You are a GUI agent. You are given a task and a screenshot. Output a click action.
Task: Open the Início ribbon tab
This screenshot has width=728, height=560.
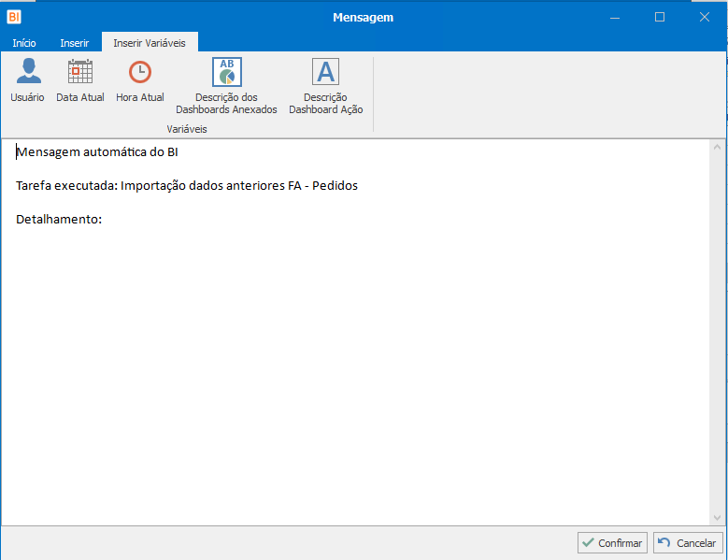[24, 43]
